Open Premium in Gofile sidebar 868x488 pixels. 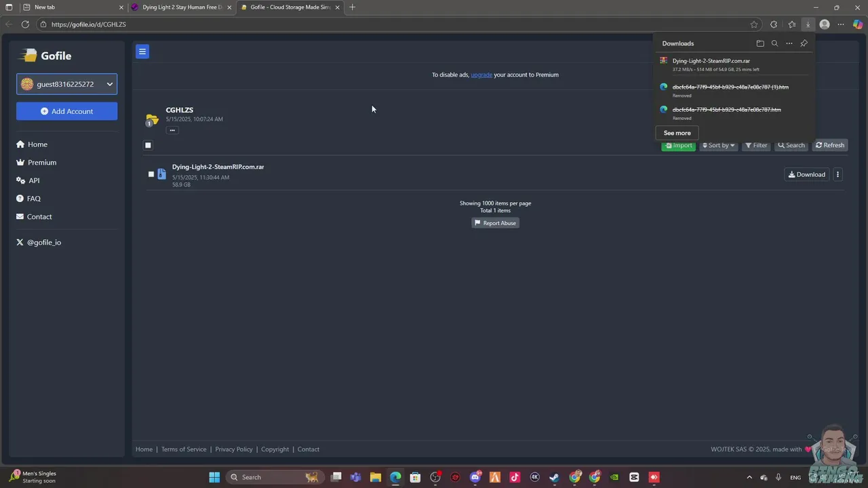(36, 163)
